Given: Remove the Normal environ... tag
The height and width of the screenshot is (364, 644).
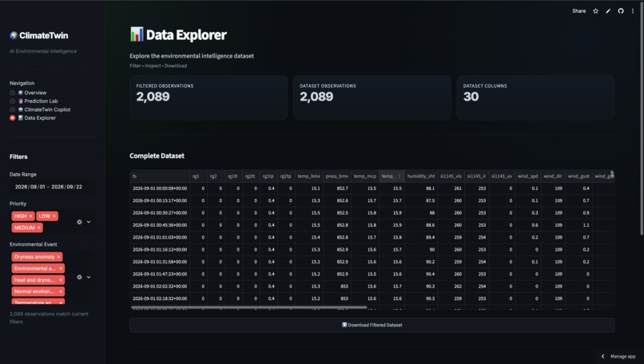Looking at the screenshot, I should click(61, 291).
